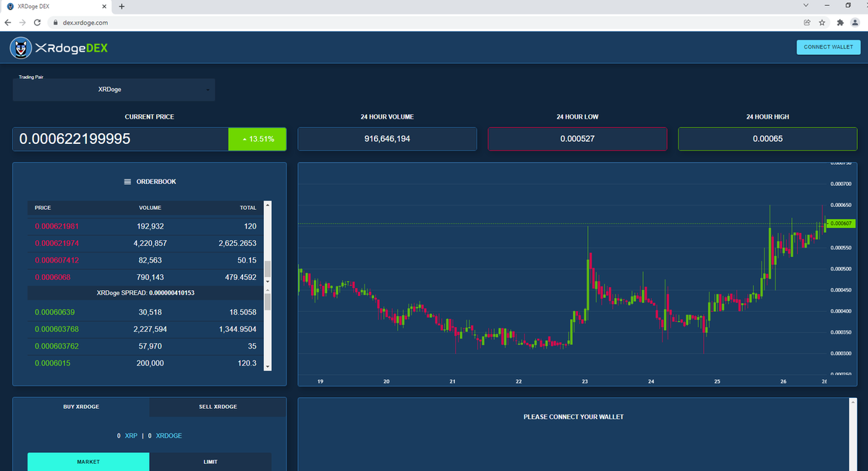The height and width of the screenshot is (471, 868).
Task: Click the XRDOGE balance link
Action: (169, 436)
